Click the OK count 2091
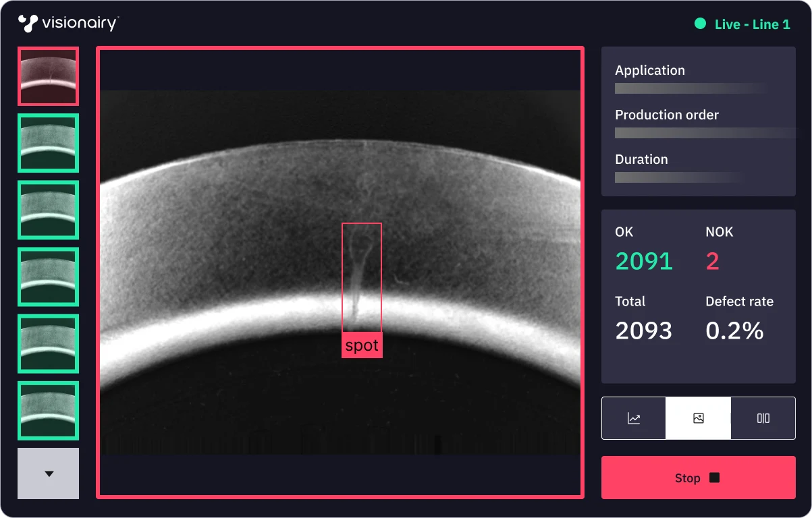 click(644, 261)
